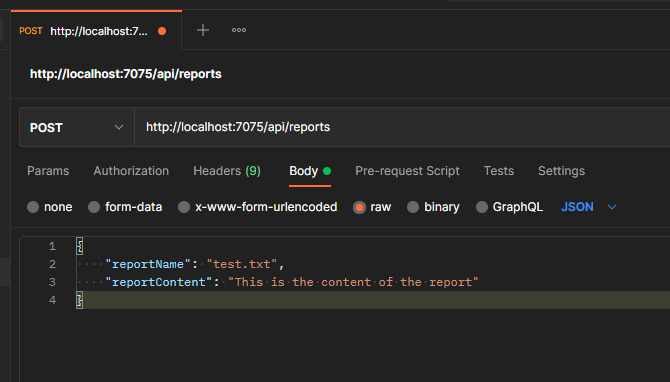Switch to the Params tab
The width and height of the screenshot is (670, 382).
(x=48, y=171)
